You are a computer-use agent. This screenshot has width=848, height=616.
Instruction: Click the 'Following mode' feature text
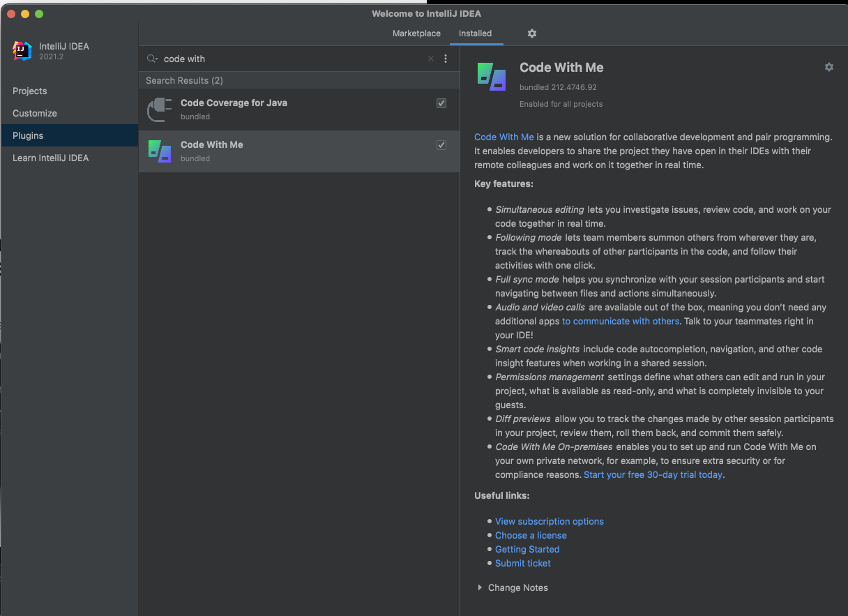529,237
